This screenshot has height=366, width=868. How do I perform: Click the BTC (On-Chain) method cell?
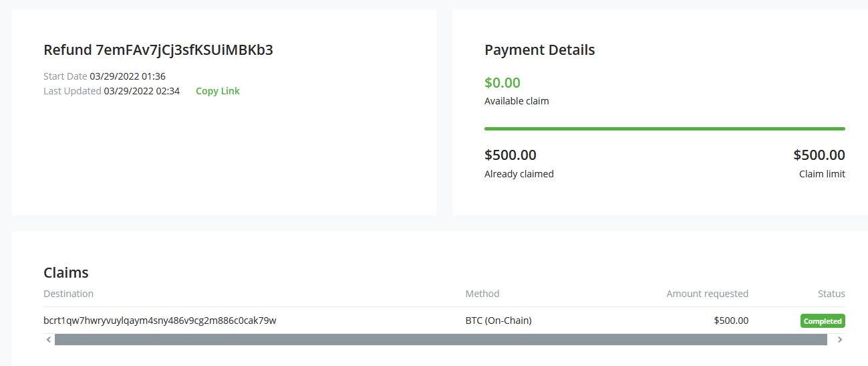pos(498,321)
